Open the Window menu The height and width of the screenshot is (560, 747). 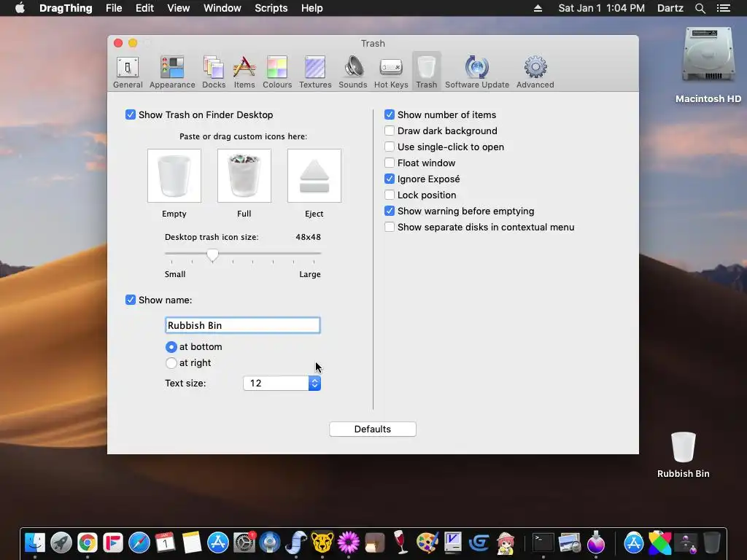[222, 8]
